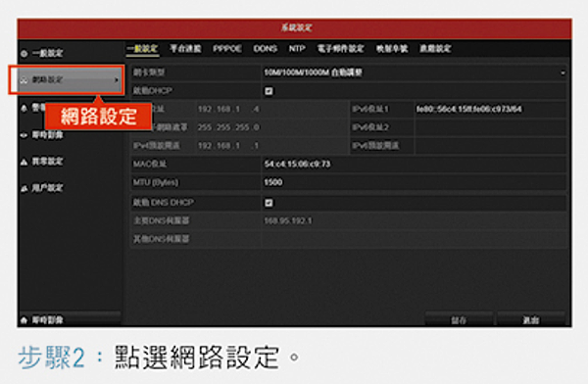Click the empty IPv6 address 2 field
The image size is (588, 384).
coord(491,127)
